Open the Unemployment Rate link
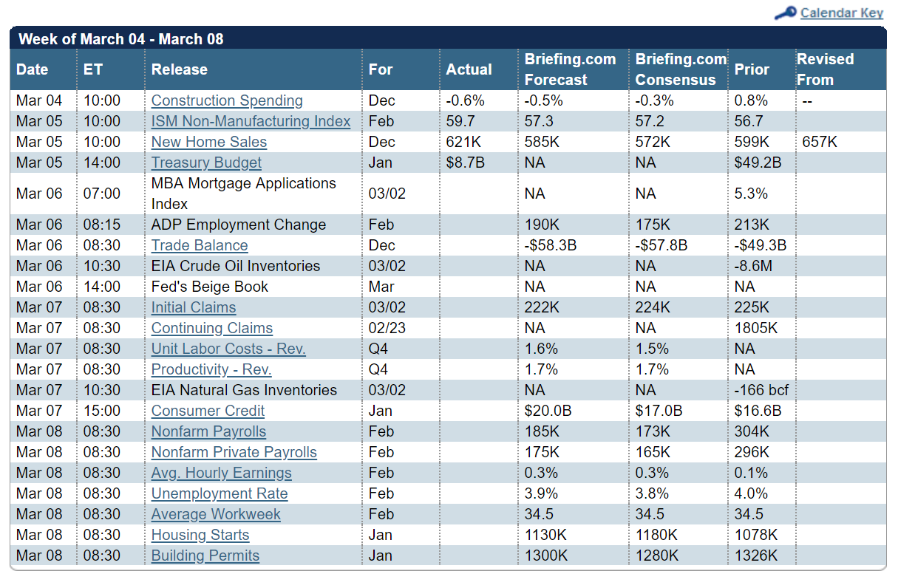 pos(220,493)
